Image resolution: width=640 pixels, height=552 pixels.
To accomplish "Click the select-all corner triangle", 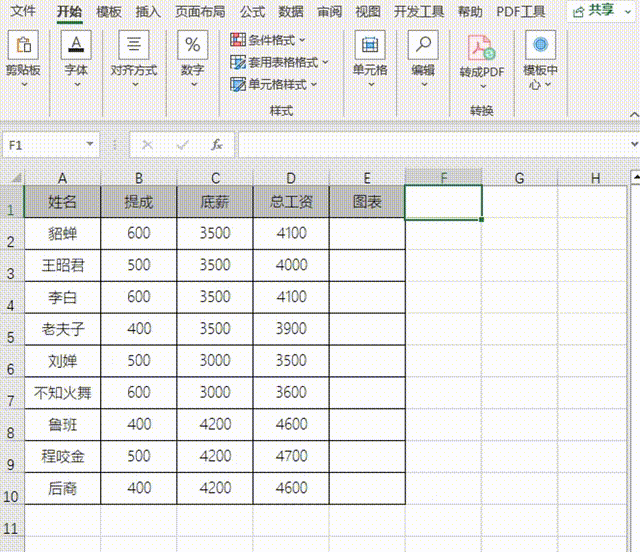I will 16,178.
